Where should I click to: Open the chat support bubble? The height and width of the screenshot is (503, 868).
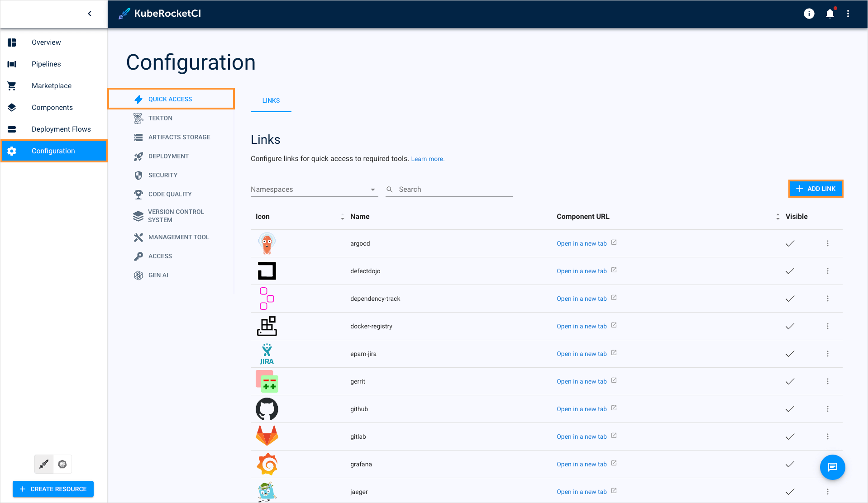(x=832, y=467)
